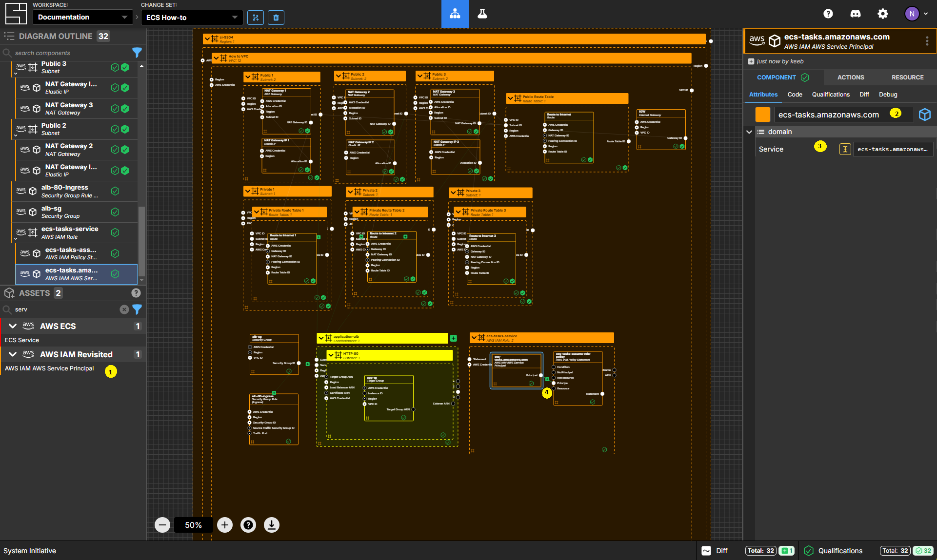Collapse the Public 2 subnet outline item
Screen dimensions: 937x560
pos(16,135)
